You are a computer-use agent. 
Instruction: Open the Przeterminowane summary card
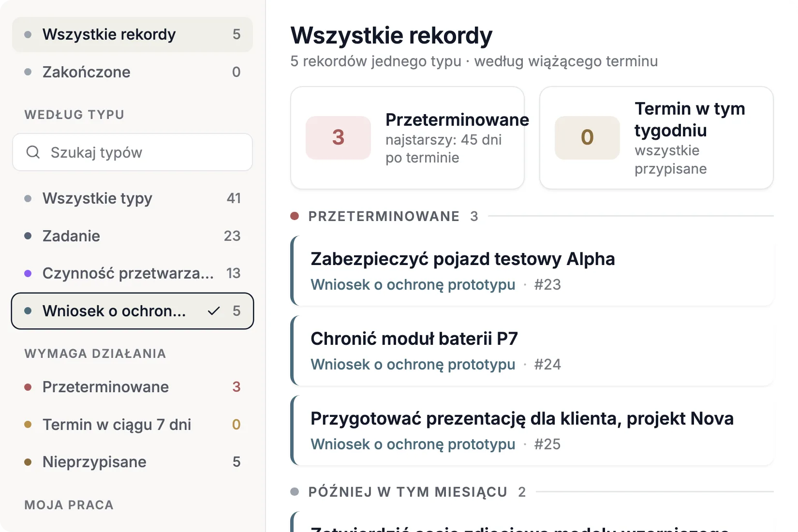pyautogui.click(x=407, y=138)
